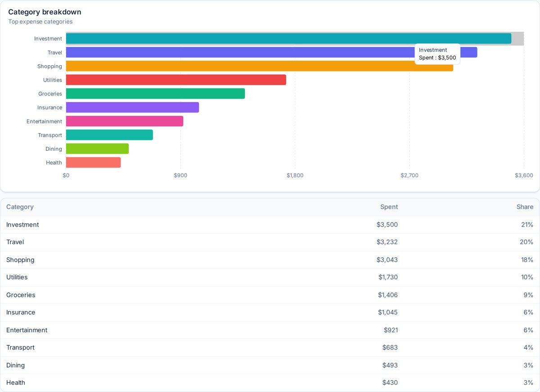The height and width of the screenshot is (392, 540).
Task: Click the $493 spent value
Action: [390, 365]
